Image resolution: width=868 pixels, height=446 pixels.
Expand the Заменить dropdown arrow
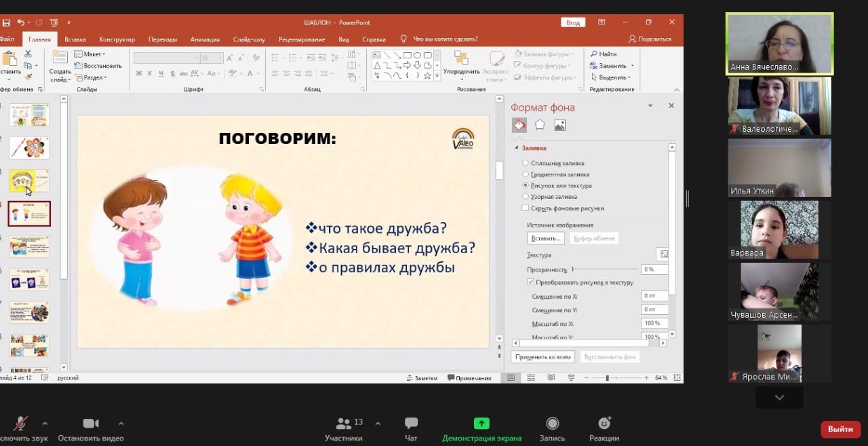tap(633, 66)
